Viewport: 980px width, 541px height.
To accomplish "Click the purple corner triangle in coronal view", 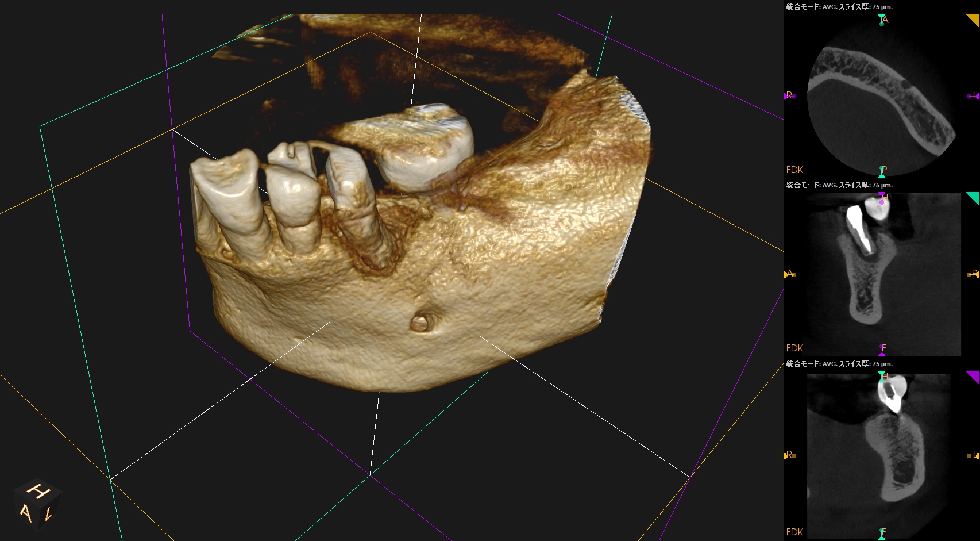I will pos(974,376).
